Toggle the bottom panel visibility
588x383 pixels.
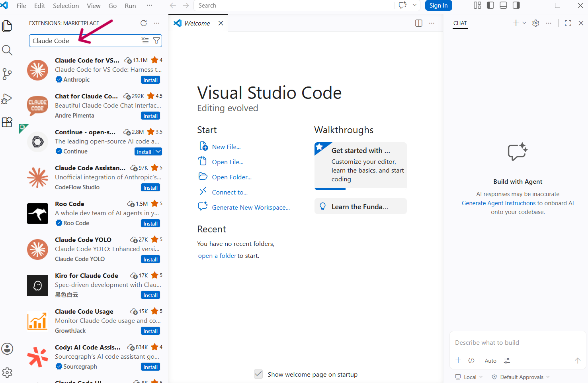(x=503, y=5)
